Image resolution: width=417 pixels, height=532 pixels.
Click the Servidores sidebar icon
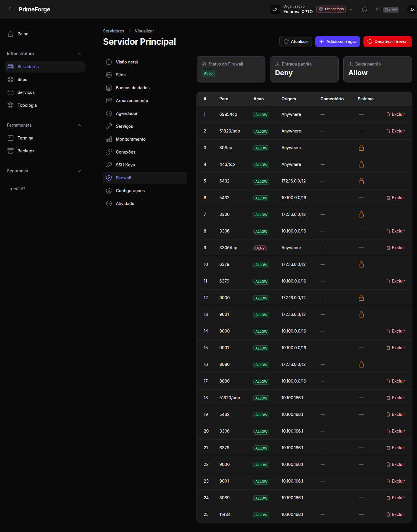coord(11,67)
